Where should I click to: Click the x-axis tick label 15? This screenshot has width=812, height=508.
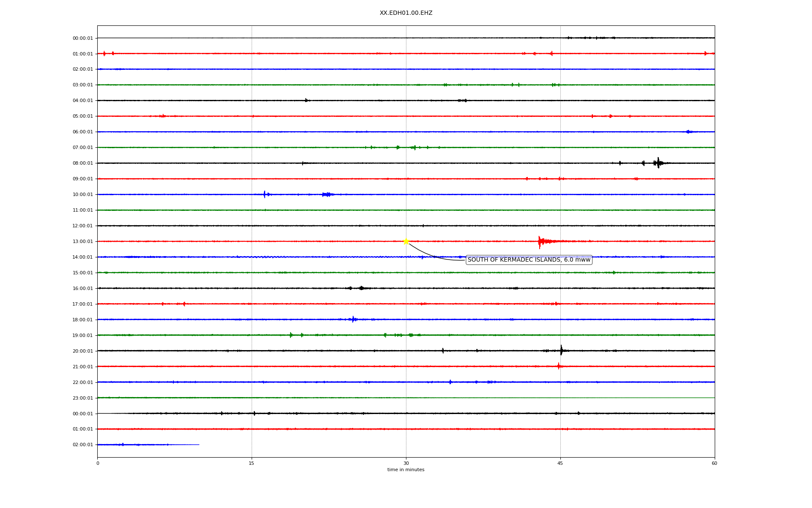pyautogui.click(x=252, y=464)
